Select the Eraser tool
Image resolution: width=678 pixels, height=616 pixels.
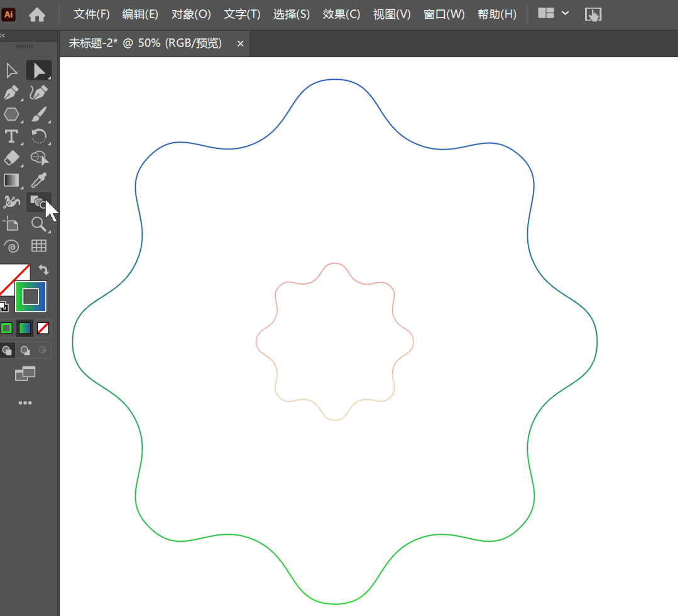(x=12, y=158)
